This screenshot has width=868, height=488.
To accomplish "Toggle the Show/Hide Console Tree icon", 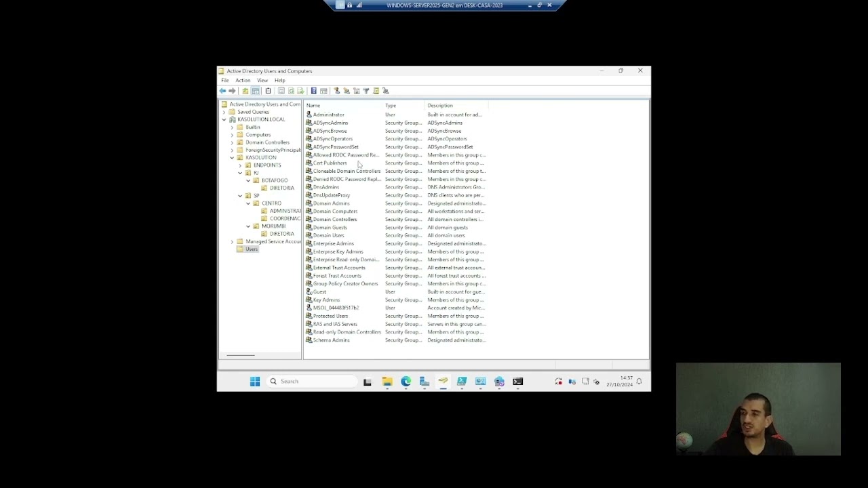I will coord(256,91).
